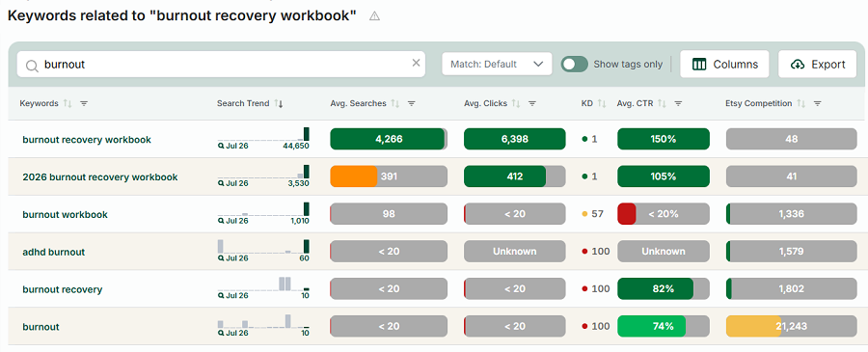Screen dimensions: 868x352
Task: Open the Columns selector button
Action: click(724, 65)
